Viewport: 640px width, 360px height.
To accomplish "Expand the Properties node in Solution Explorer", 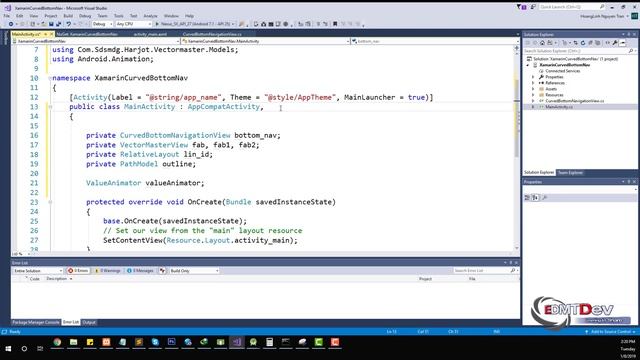I will 533,77.
